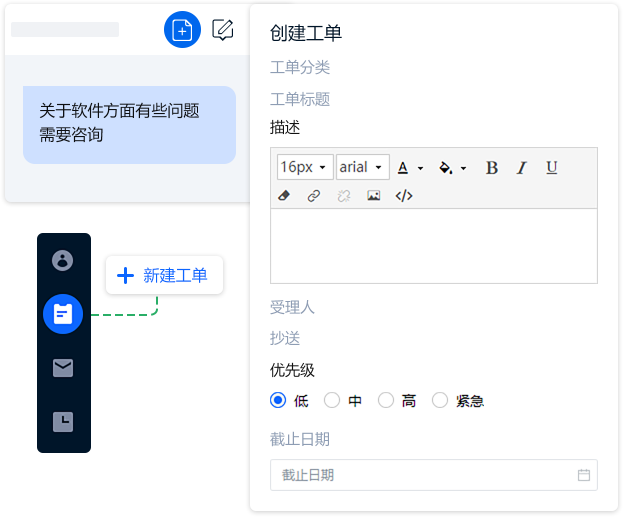The height and width of the screenshot is (518, 624).
Task: Click the blue new ticket document icon
Action: point(182,30)
